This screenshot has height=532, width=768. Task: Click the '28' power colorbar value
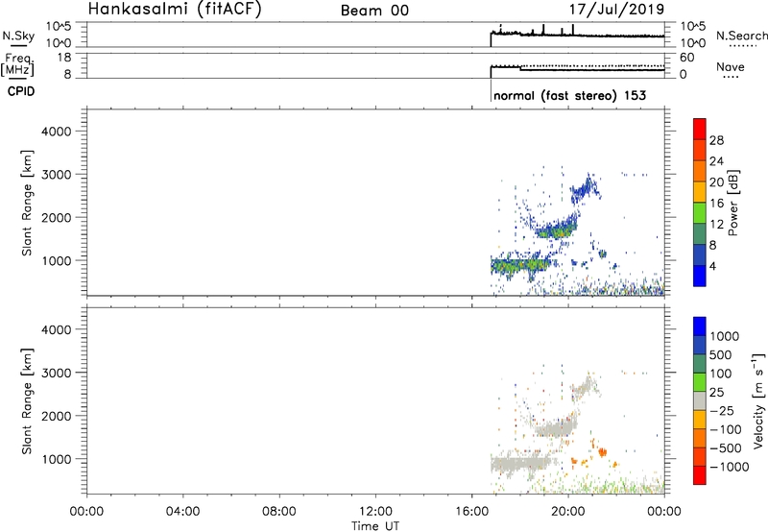pyautogui.click(x=716, y=140)
